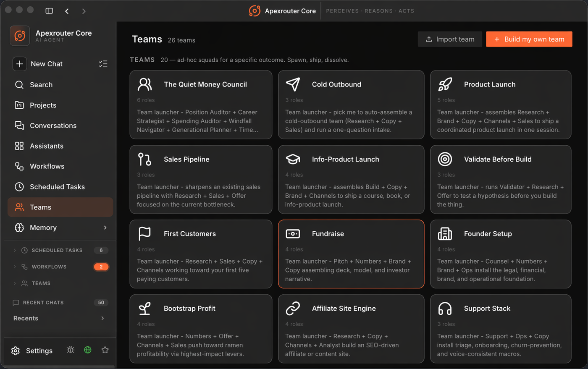
Task: Click the Recent Chats count badge 50
Action: pos(101,303)
